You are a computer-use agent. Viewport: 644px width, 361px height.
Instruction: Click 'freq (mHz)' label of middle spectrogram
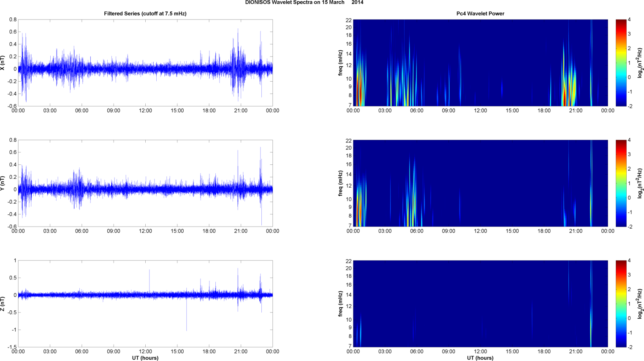coord(340,183)
